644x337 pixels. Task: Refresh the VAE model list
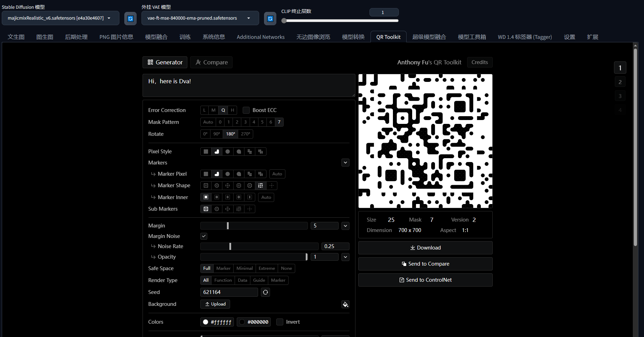click(270, 19)
